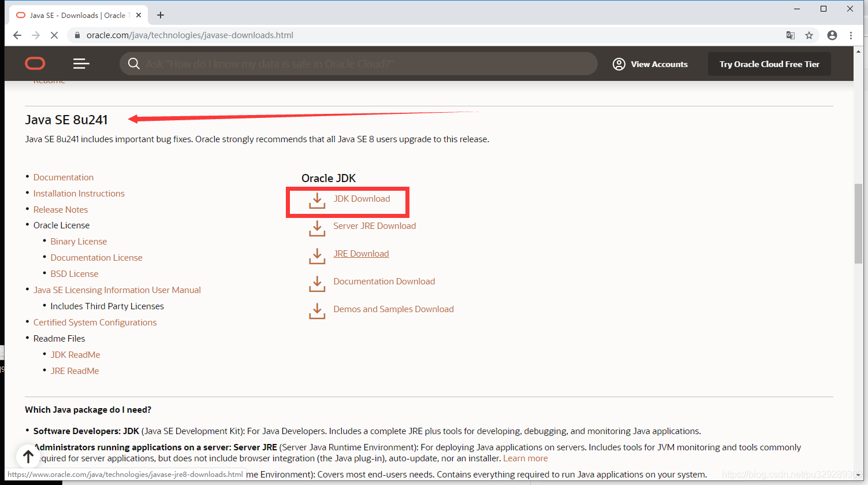This screenshot has width=868, height=485.
Task: Click View Accounts label
Action: (659, 64)
